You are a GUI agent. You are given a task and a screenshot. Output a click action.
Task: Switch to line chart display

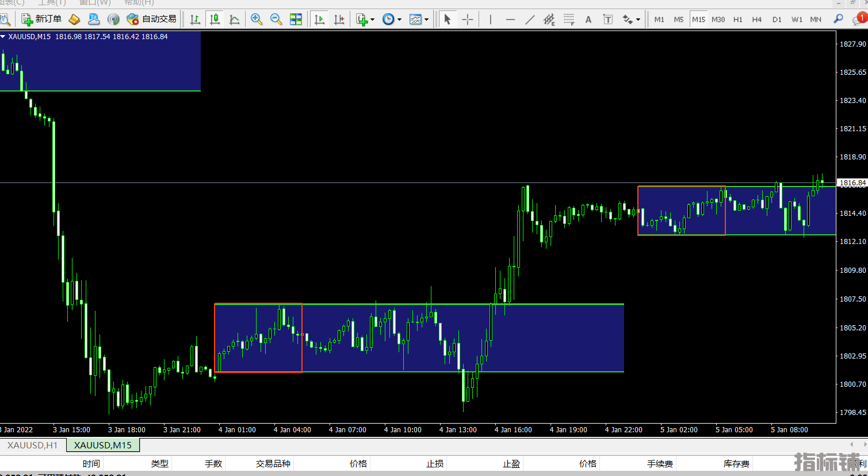(x=234, y=19)
